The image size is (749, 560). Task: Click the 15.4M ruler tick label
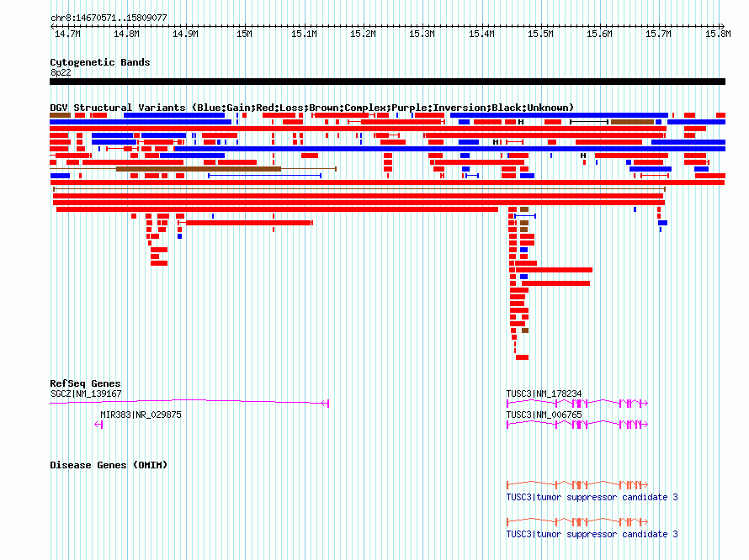pyautogui.click(x=481, y=34)
